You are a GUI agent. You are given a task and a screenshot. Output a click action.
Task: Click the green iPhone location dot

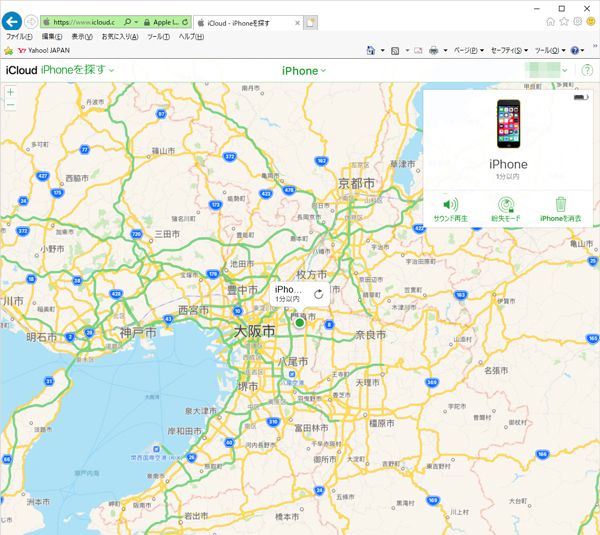[x=300, y=323]
